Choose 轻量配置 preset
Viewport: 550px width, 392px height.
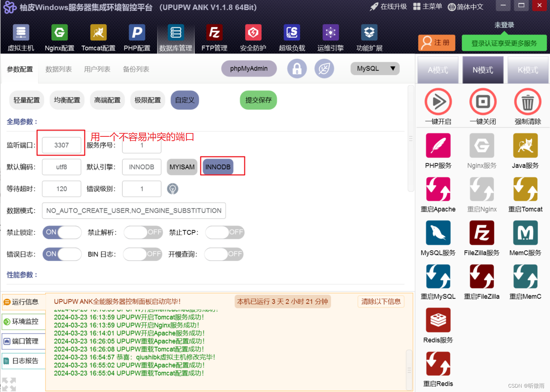[26, 100]
